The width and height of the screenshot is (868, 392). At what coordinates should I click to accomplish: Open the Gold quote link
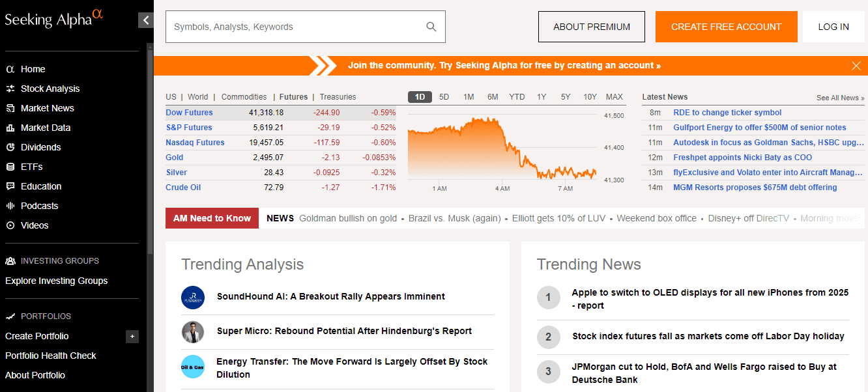click(x=175, y=158)
